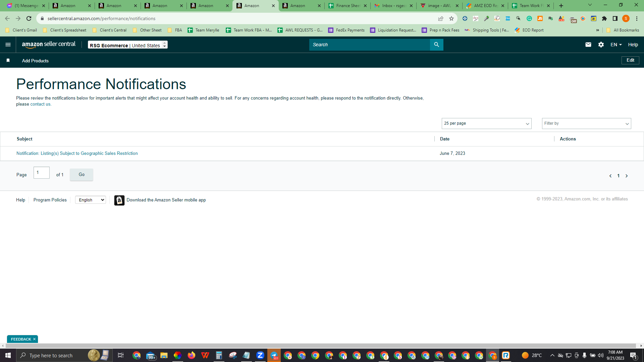Click the page number input field
Viewport: 644px width, 362px height.
[42, 173]
